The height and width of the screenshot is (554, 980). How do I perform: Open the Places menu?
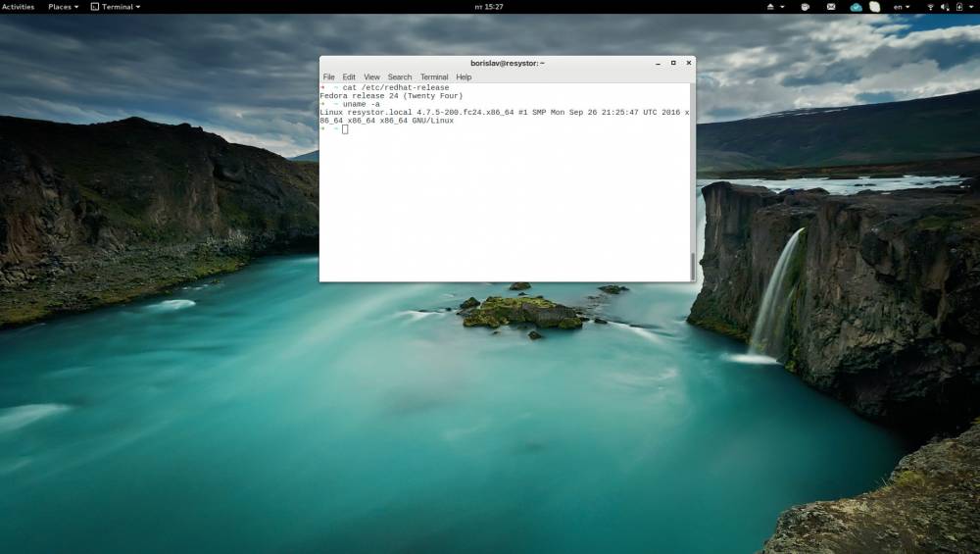click(63, 7)
